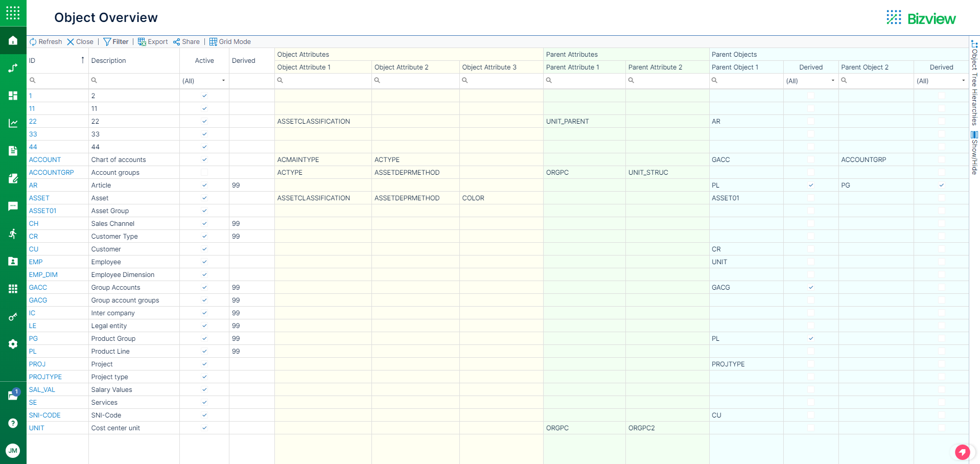Open the Home icon in the sidebar
This screenshot has width=980, height=464.
[12, 40]
